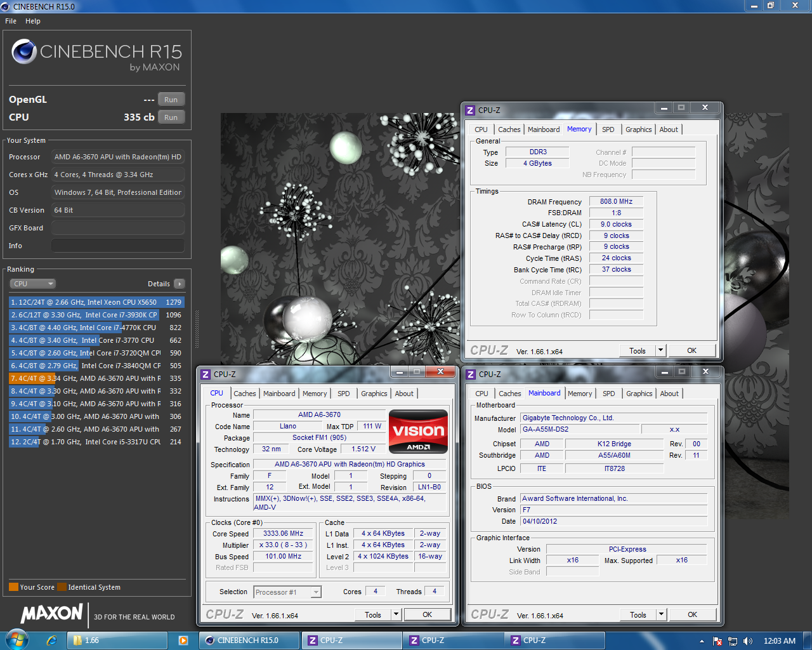Click the BIOS date 04/10/2012 value

tap(613, 521)
